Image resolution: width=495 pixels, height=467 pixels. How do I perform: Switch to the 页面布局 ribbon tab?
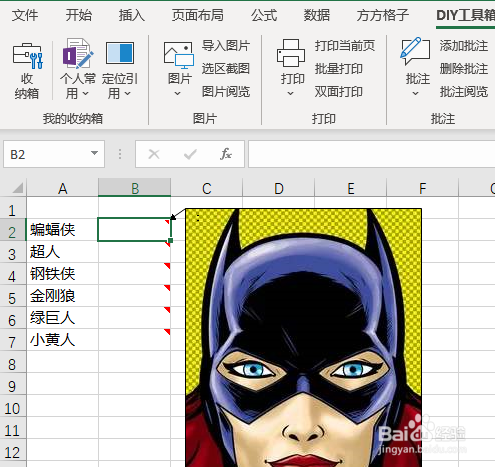[x=197, y=15]
